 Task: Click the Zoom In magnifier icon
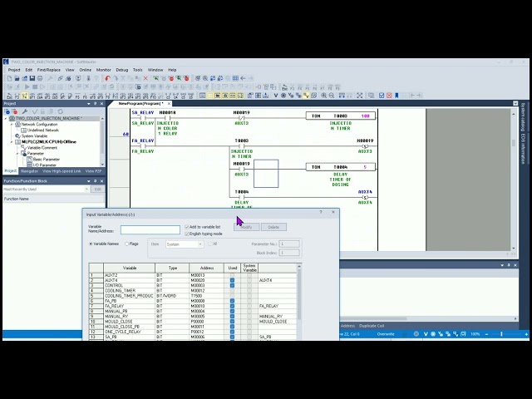point(324,96)
